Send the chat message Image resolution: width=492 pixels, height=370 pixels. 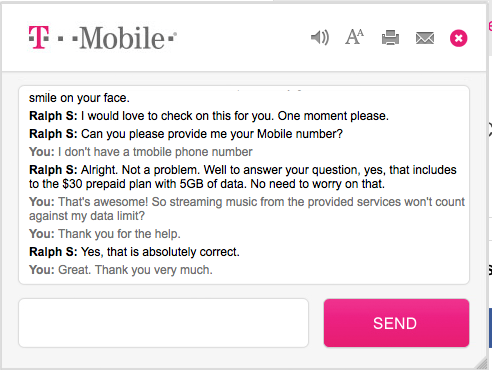(x=396, y=323)
